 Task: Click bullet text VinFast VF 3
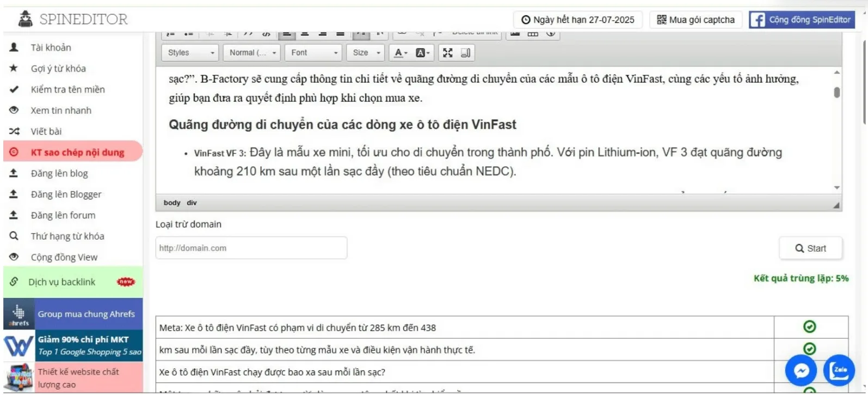220,153
